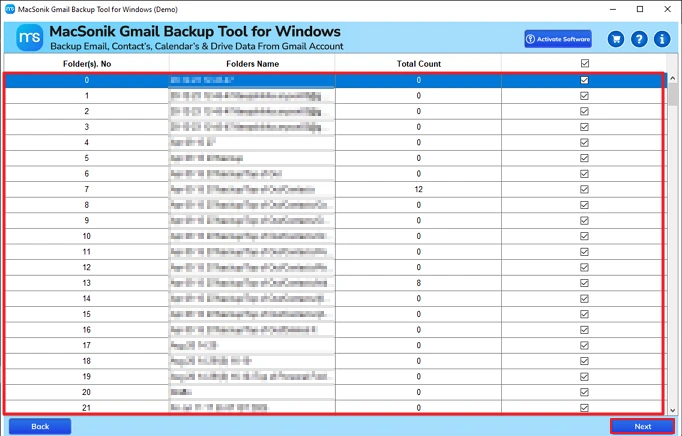Viewport: 682px width, 436px height.
Task: Click the Back button
Action: [x=40, y=426]
